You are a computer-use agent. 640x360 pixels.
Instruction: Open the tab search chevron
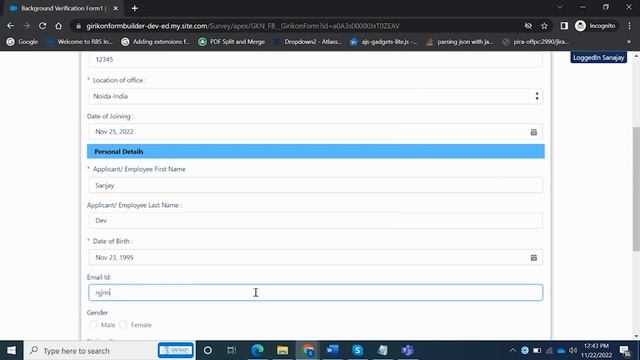point(560,7)
